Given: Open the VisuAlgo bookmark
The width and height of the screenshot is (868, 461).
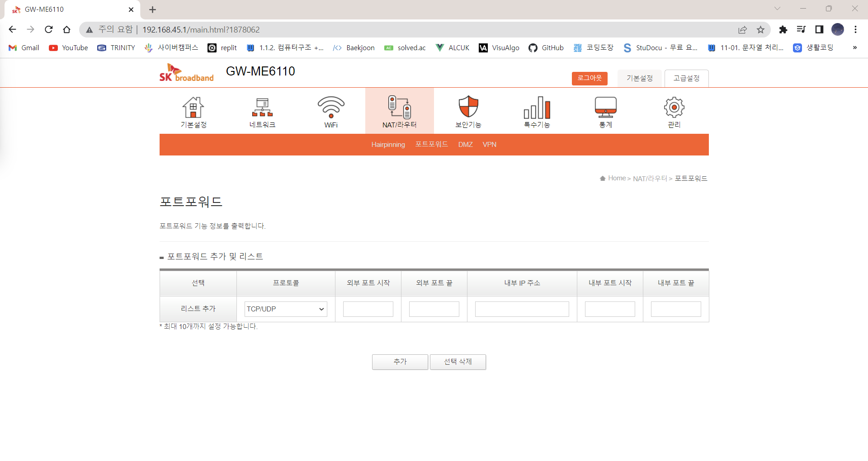Looking at the screenshot, I should click(x=499, y=48).
